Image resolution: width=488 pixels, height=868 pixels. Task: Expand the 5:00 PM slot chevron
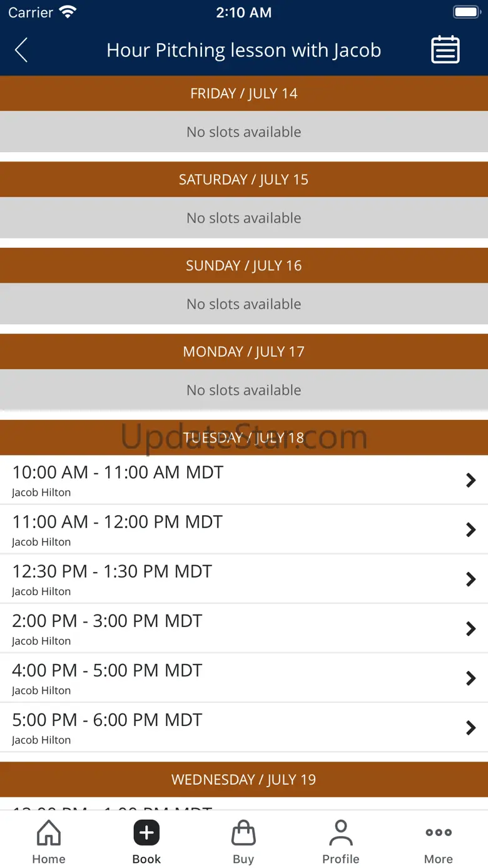471,727
